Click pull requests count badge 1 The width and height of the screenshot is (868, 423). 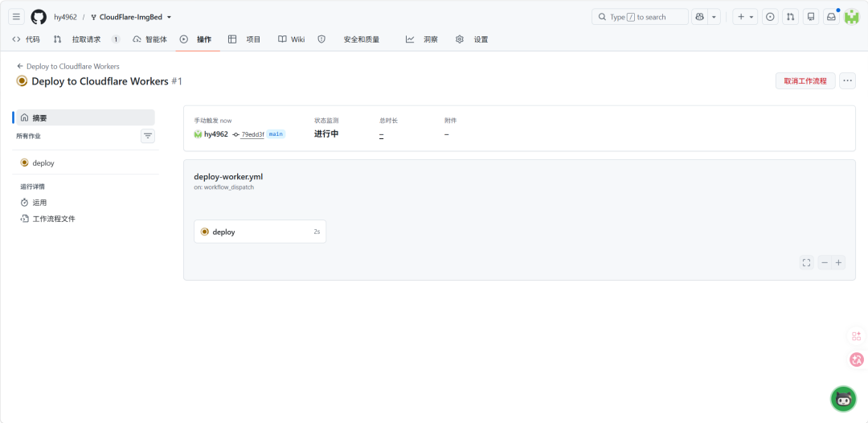click(116, 39)
